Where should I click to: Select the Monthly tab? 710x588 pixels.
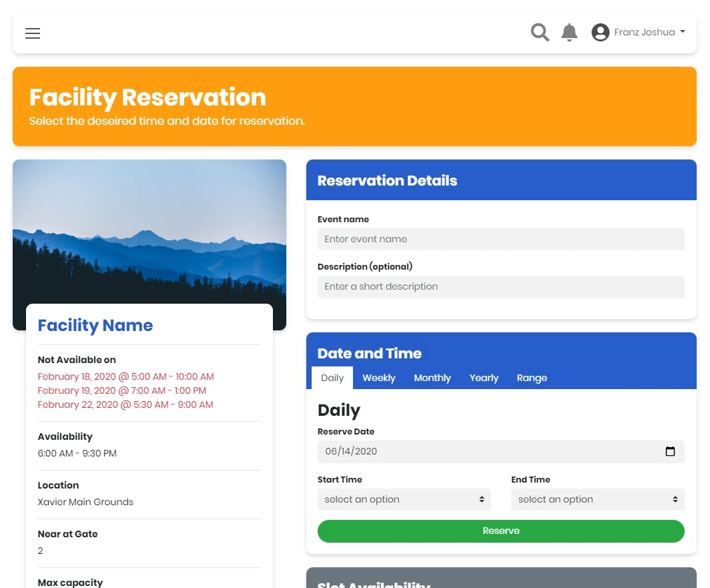pyautogui.click(x=432, y=378)
